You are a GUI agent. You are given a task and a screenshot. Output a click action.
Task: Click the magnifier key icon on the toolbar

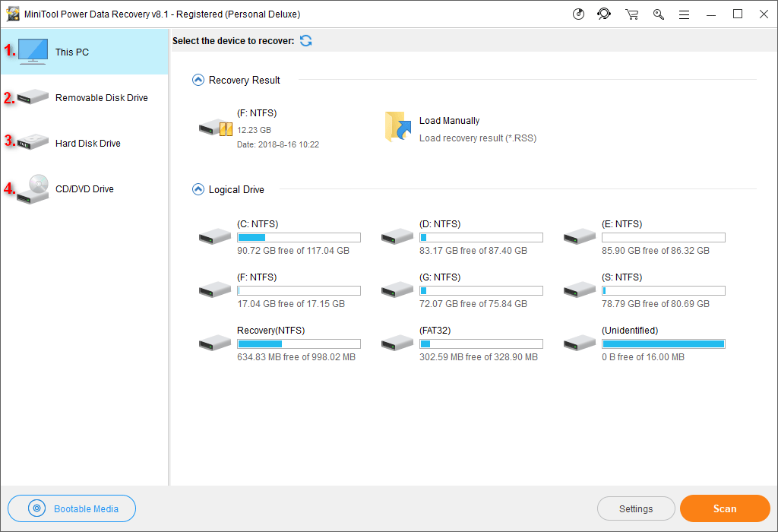[659, 14]
